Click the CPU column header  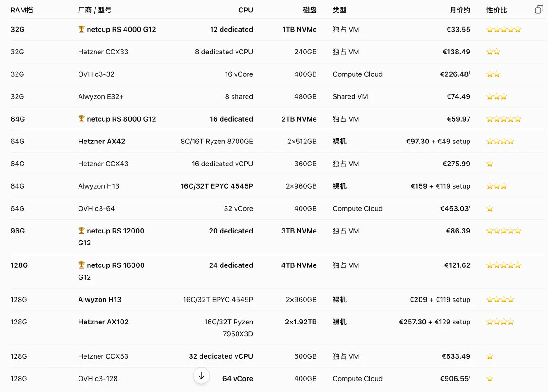point(246,10)
